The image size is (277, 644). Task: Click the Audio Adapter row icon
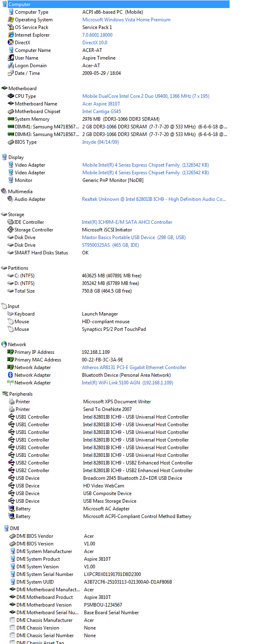[10, 199]
